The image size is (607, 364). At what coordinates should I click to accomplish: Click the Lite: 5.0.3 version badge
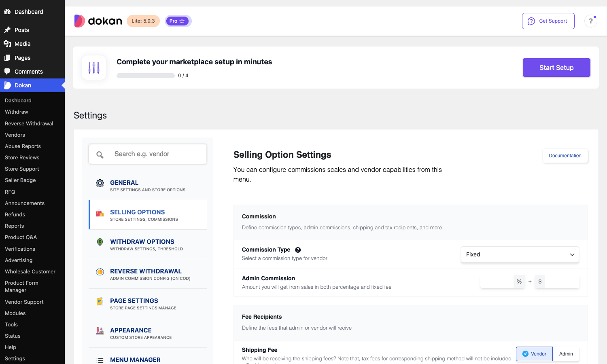(143, 21)
